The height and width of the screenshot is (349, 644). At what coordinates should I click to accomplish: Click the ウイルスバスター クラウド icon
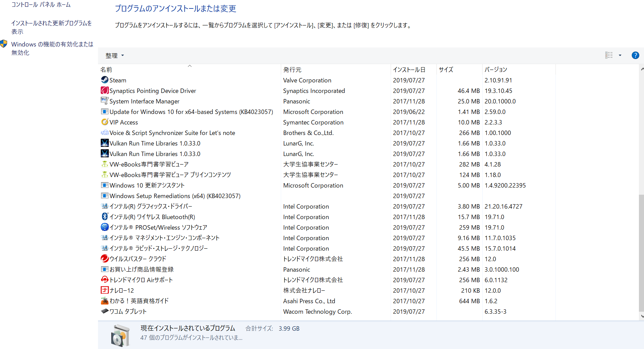pyautogui.click(x=104, y=259)
